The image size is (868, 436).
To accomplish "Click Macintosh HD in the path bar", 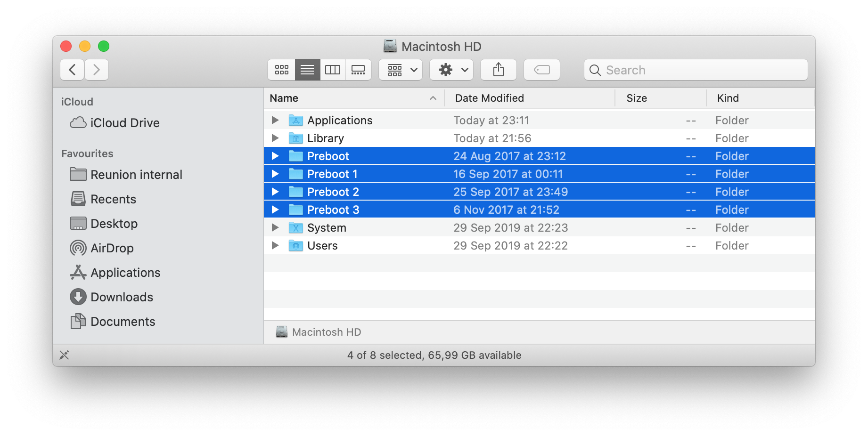I will point(327,332).
